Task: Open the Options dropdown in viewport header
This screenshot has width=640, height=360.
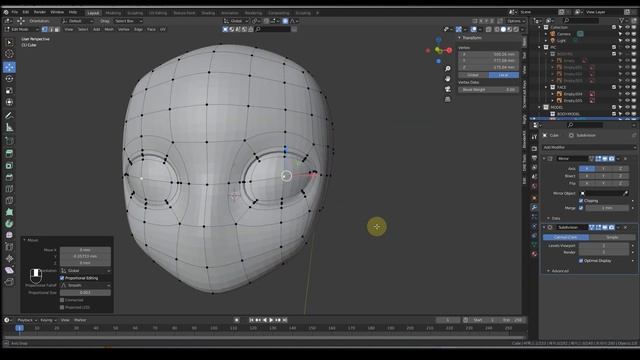Action: (x=515, y=21)
